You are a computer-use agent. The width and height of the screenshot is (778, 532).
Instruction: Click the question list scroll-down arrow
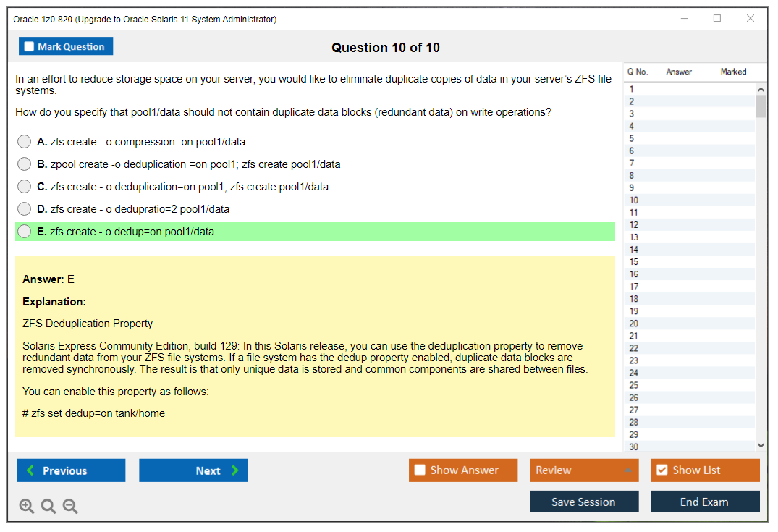tap(761, 446)
